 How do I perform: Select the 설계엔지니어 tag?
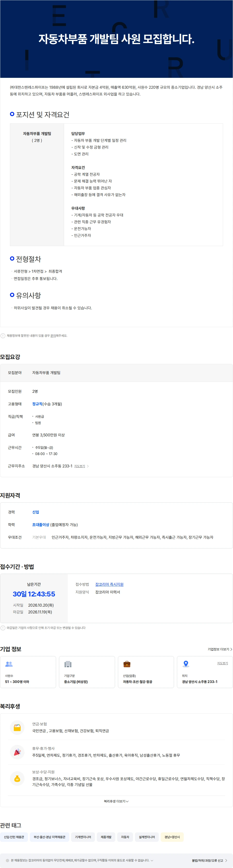(x=147, y=837)
